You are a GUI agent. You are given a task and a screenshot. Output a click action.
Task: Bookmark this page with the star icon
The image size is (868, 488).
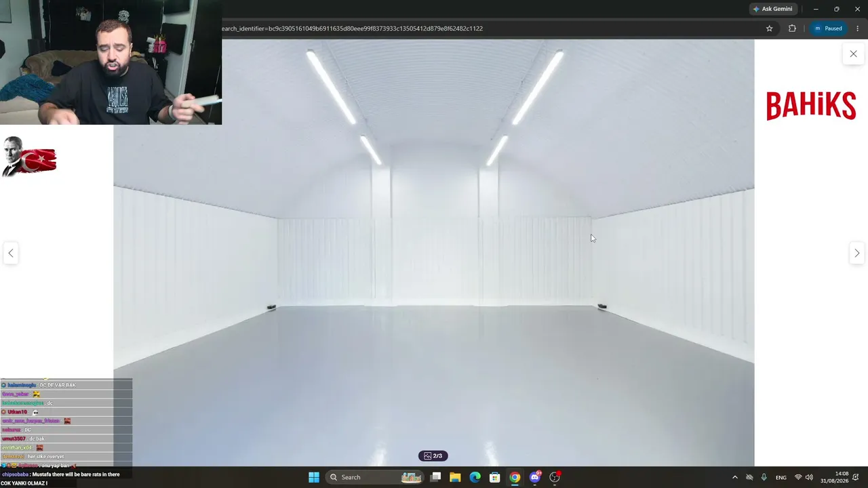point(769,28)
